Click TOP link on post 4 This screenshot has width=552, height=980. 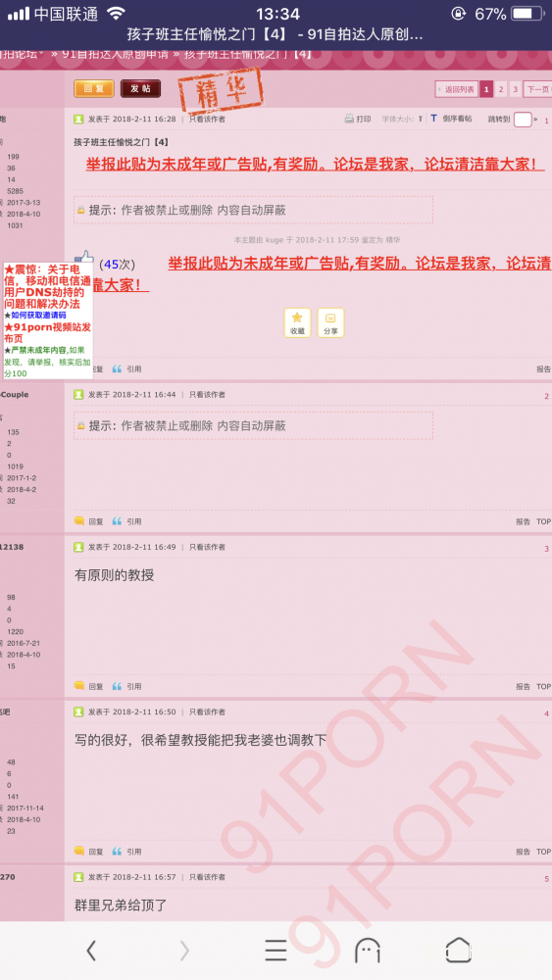click(x=543, y=852)
